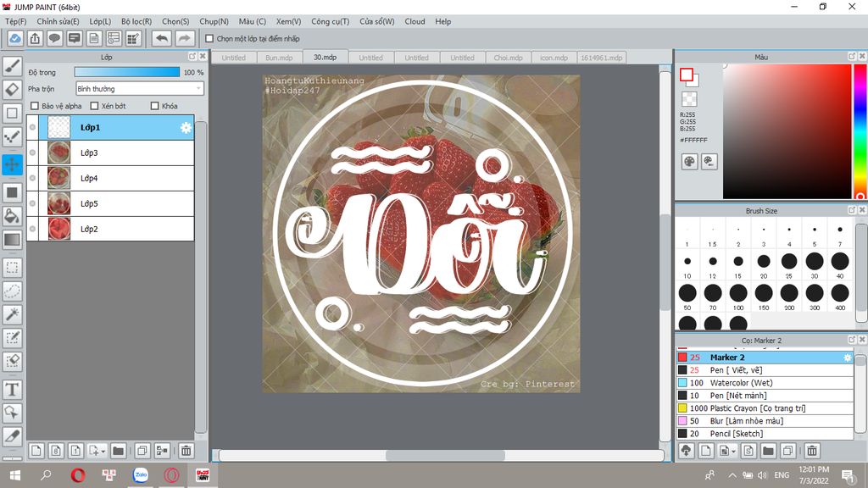The height and width of the screenshot is (488, 868).
Task: Select the Brush tool
Action: pyautogui.click(x=12, y=66)
